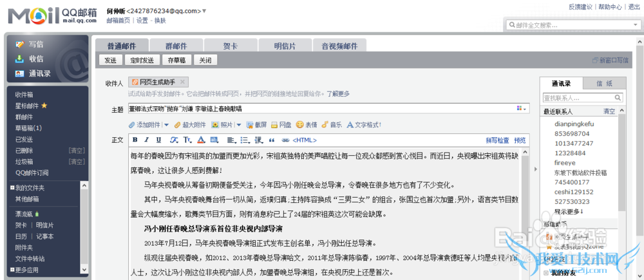Open the indent options in toolbar
Image resolution: width=644 pixels, height=280 pixels.
[259, 140]
